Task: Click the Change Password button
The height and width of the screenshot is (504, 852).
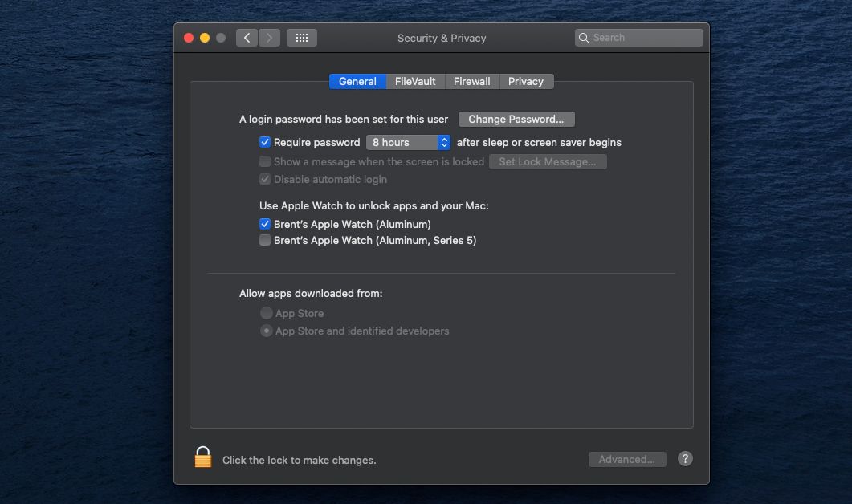Action: [x=516, y=119]
